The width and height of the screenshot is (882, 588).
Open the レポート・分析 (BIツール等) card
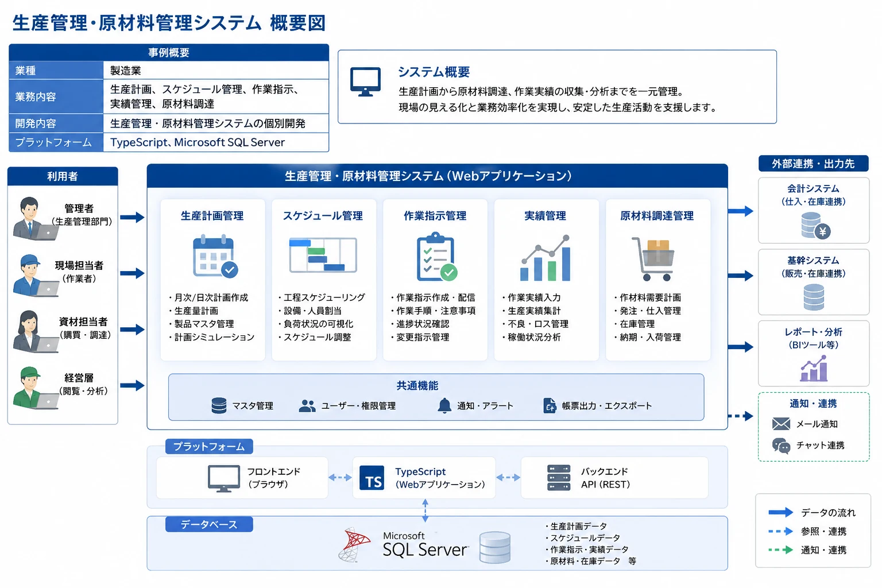(814, 353)
